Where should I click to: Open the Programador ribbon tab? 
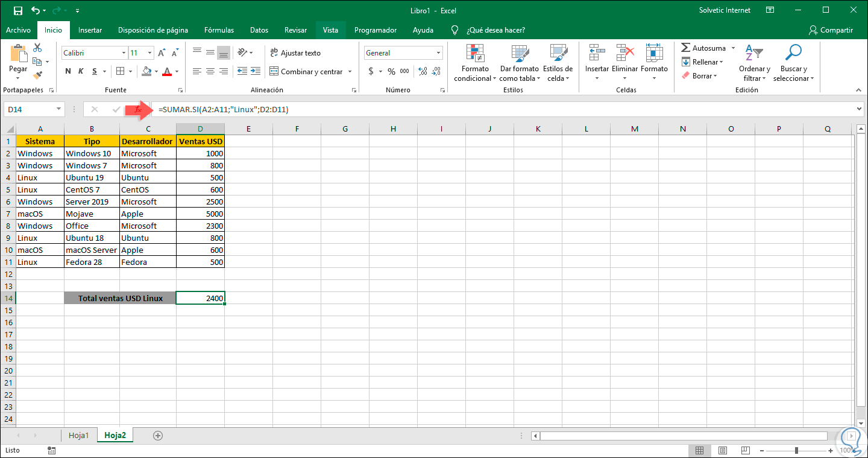[x=375, y=30]
